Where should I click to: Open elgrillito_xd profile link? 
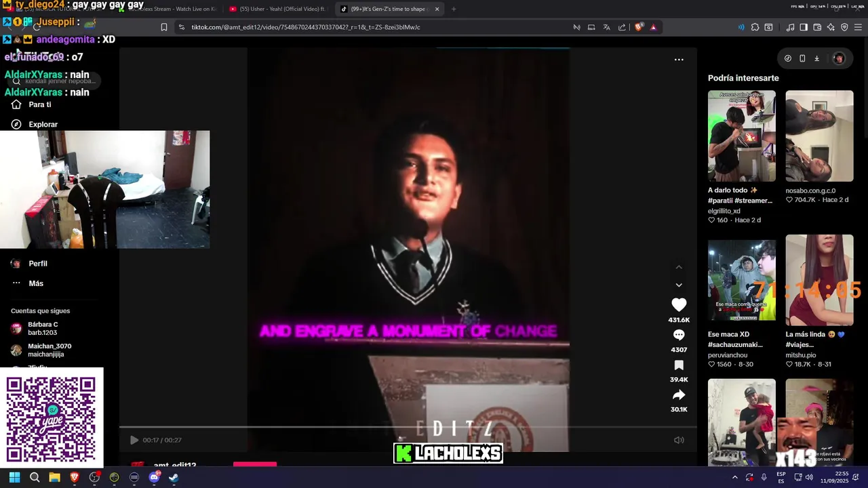pos(724,211)
